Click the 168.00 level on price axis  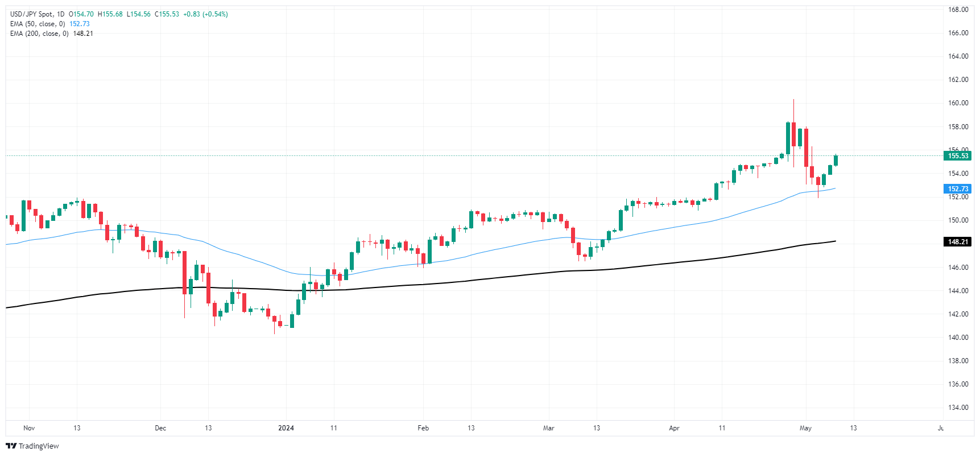click(x=958, y=10)
